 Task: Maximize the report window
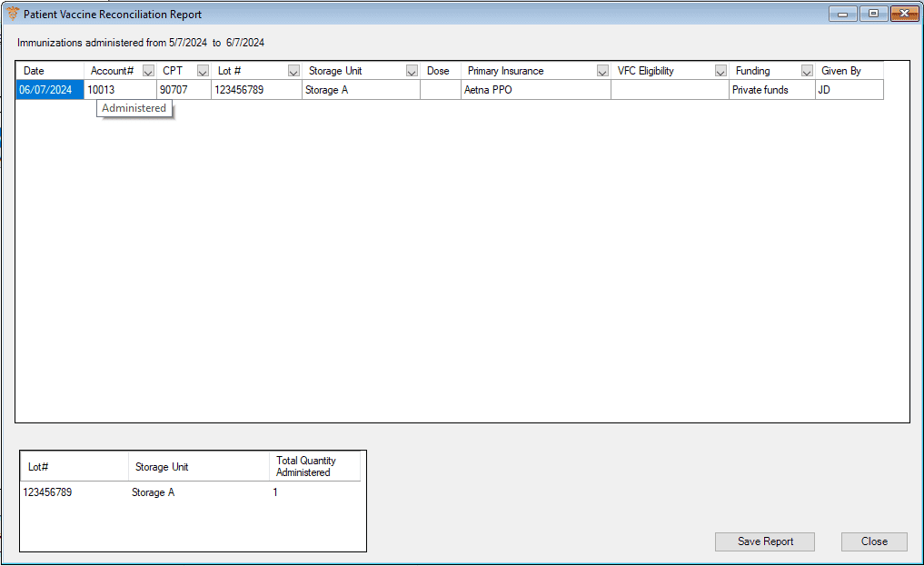point(873,14)
